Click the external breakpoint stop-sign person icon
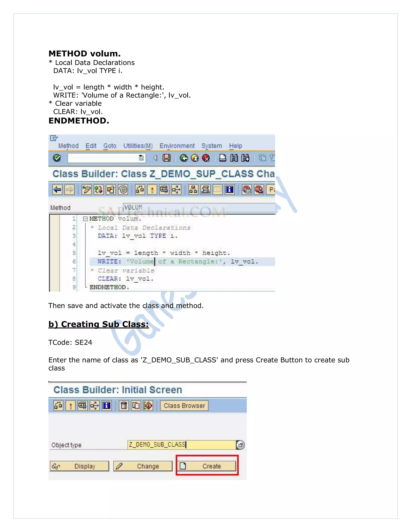Viewport: 411px width, 532px height. [x=259, y=190]
